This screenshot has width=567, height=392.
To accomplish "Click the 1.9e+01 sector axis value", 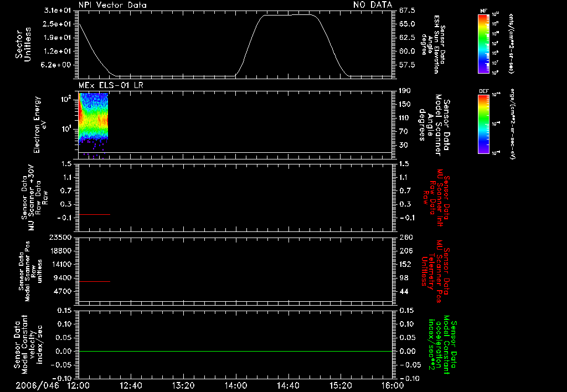I will tap(58, 38).
